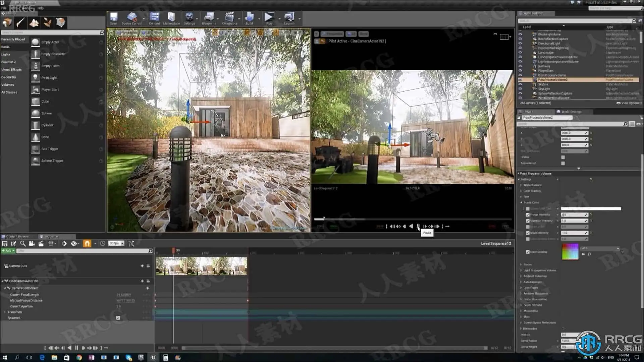Switch to the Content Browser tab
This screenshot has width=644, height=362.
click(17, 237)
